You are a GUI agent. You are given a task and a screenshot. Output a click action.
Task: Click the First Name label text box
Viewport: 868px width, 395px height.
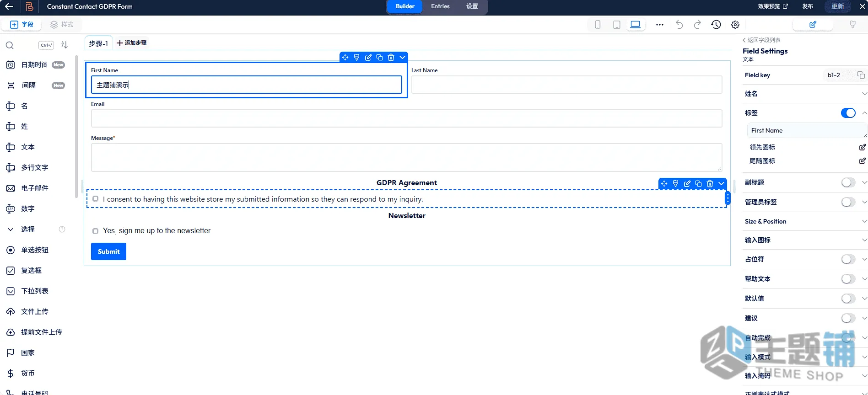(x=806, y=131)
